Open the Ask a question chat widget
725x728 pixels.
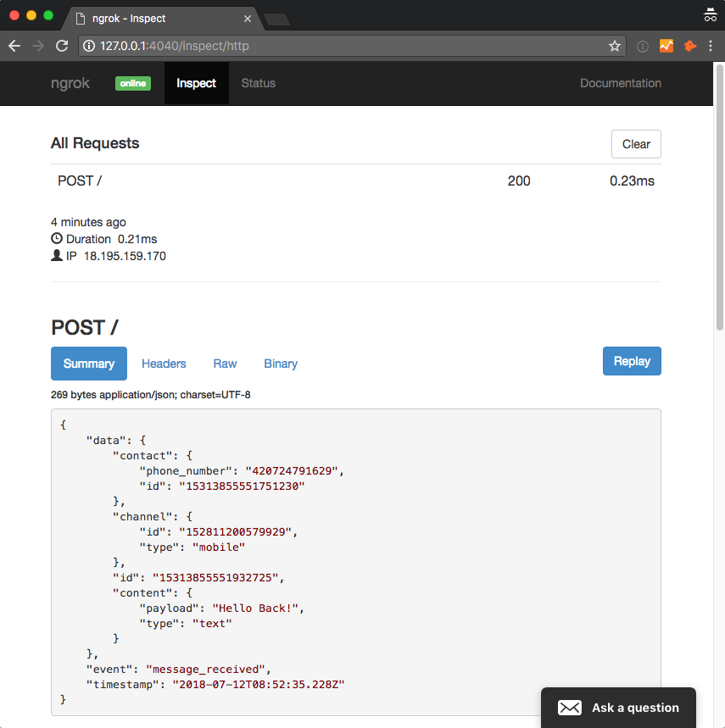click(x=618, y=707)
